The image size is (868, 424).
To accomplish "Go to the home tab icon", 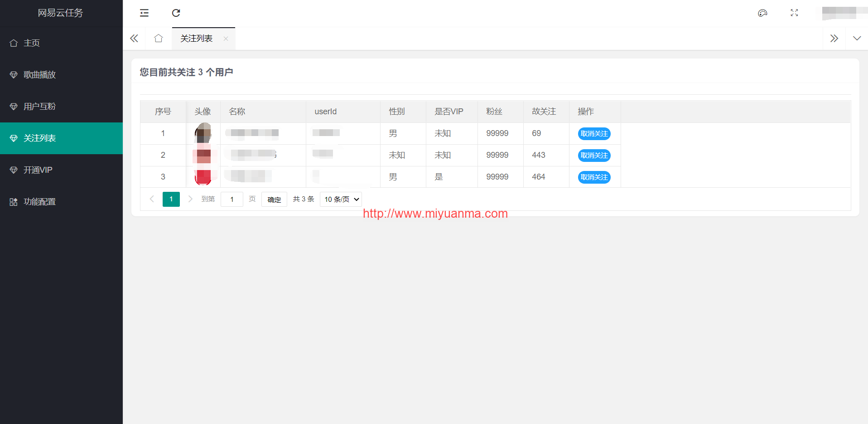I will click(x=159, y=39).
